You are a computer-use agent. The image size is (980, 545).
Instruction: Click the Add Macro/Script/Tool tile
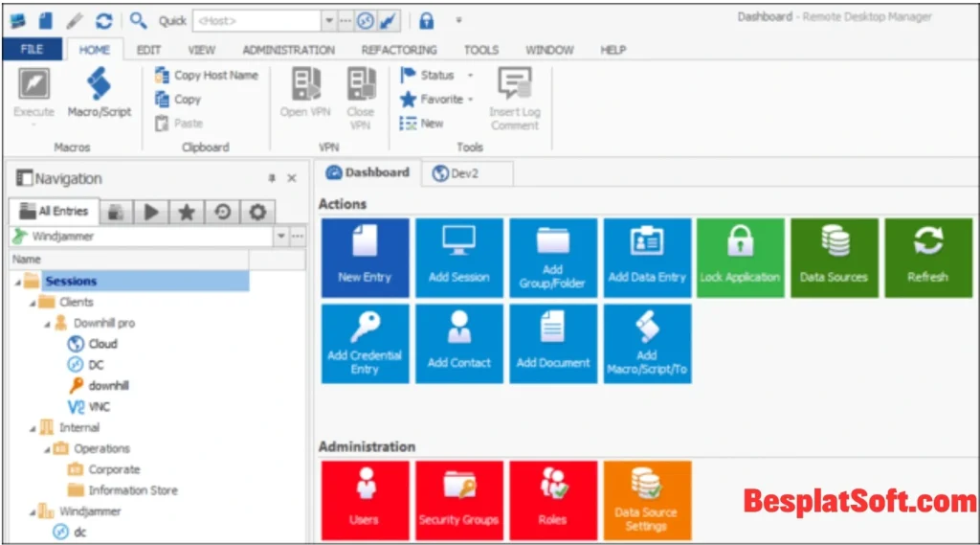coord(647,344)
